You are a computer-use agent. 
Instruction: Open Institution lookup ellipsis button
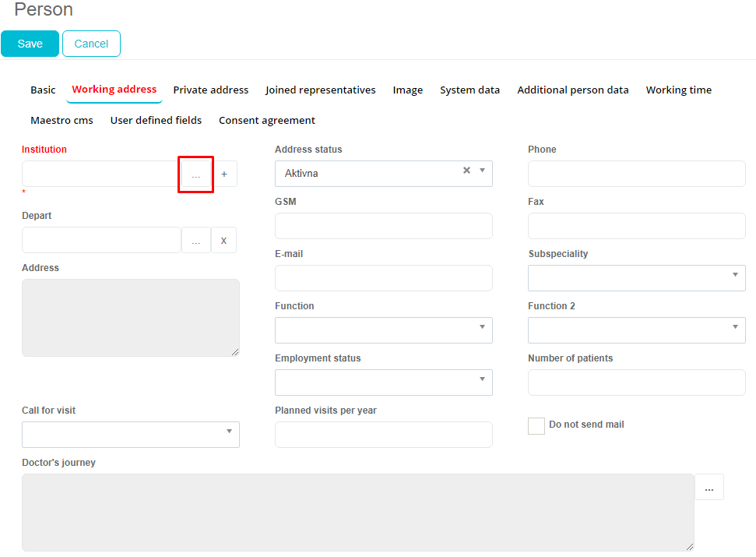tap(196, 175)
